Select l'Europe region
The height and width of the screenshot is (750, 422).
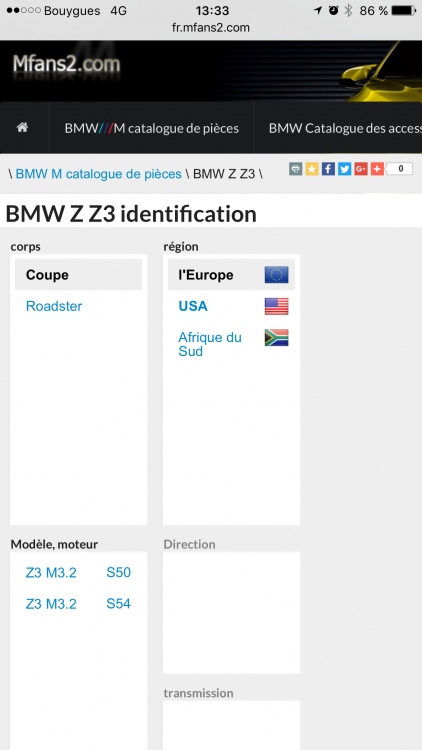pyautogui.click(x=232, y=275)
